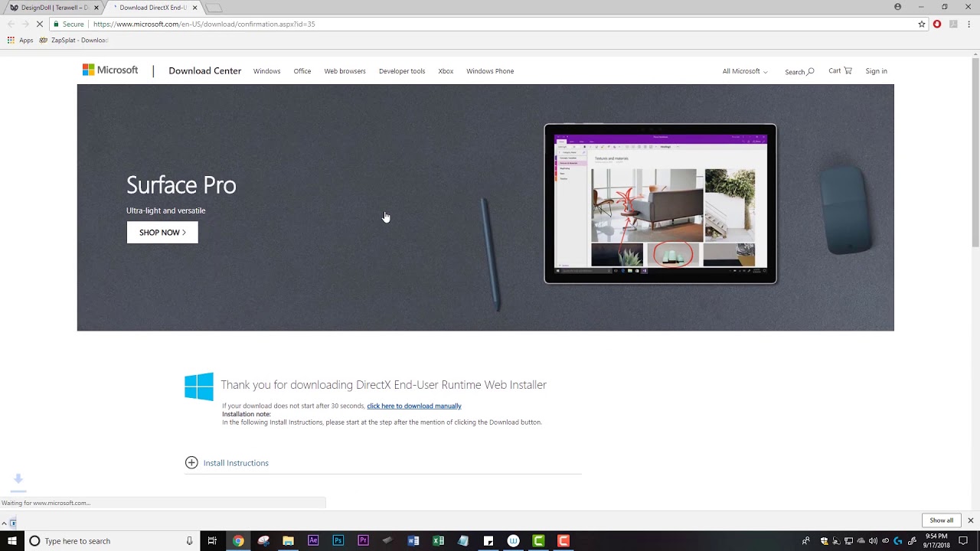Launch Photoshop from the taskbar

(338, 540)
